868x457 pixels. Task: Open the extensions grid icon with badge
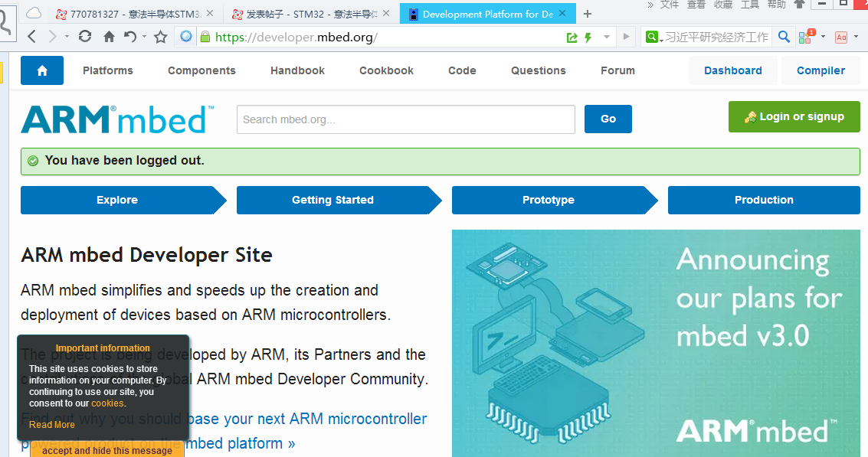click(806, 37)
